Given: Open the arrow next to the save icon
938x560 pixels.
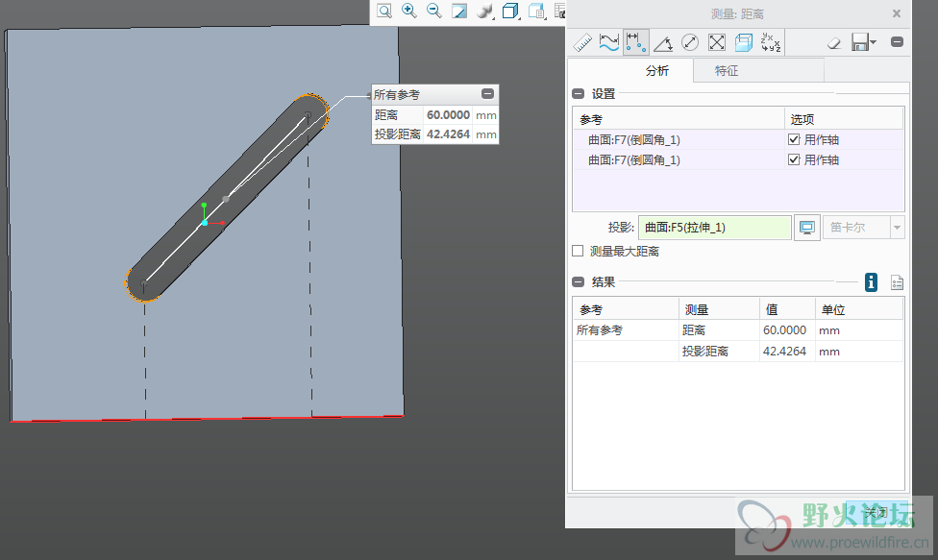Looking at the screenshot, I should click(x=874, y=42).
